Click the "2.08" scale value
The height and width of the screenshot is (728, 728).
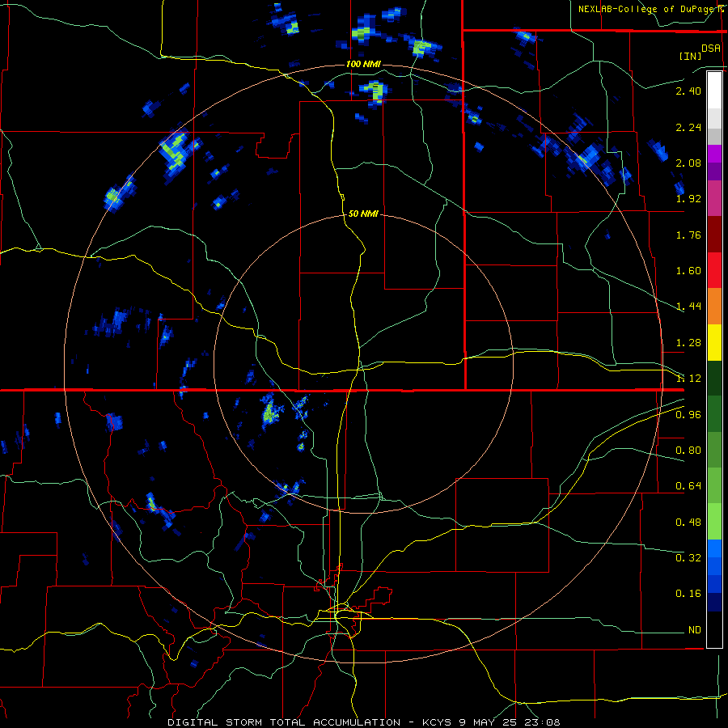click(688, 163)
